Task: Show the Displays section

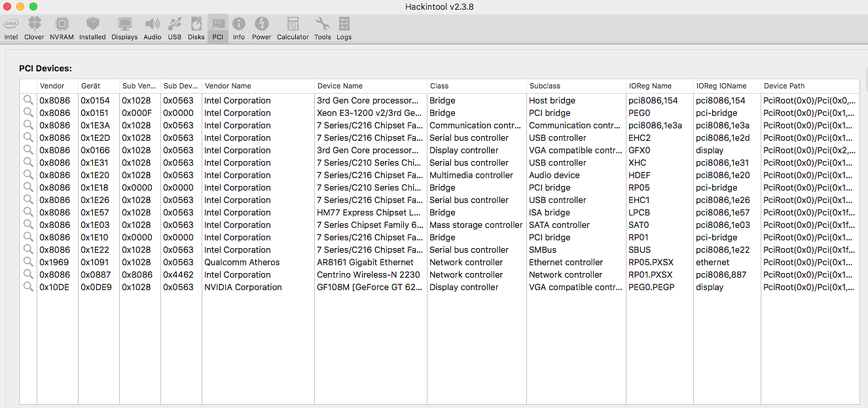Action: pyautogui.click(x=124, y=29)
